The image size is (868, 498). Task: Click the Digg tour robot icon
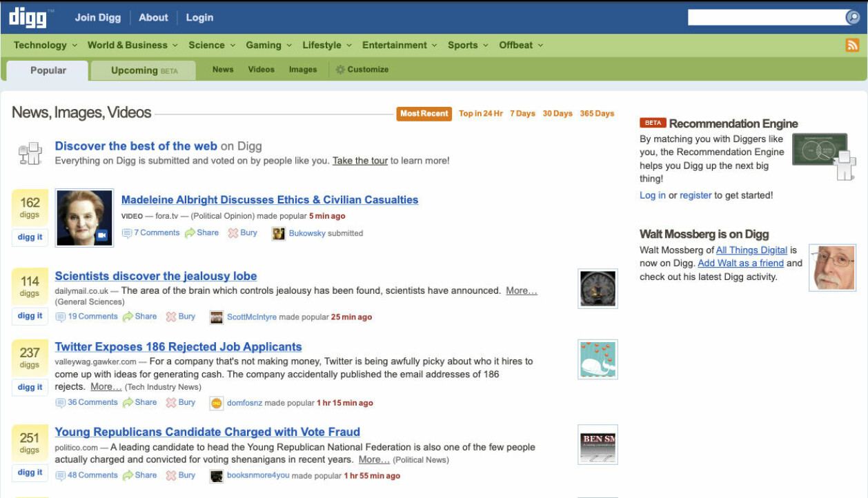[30, 154]
